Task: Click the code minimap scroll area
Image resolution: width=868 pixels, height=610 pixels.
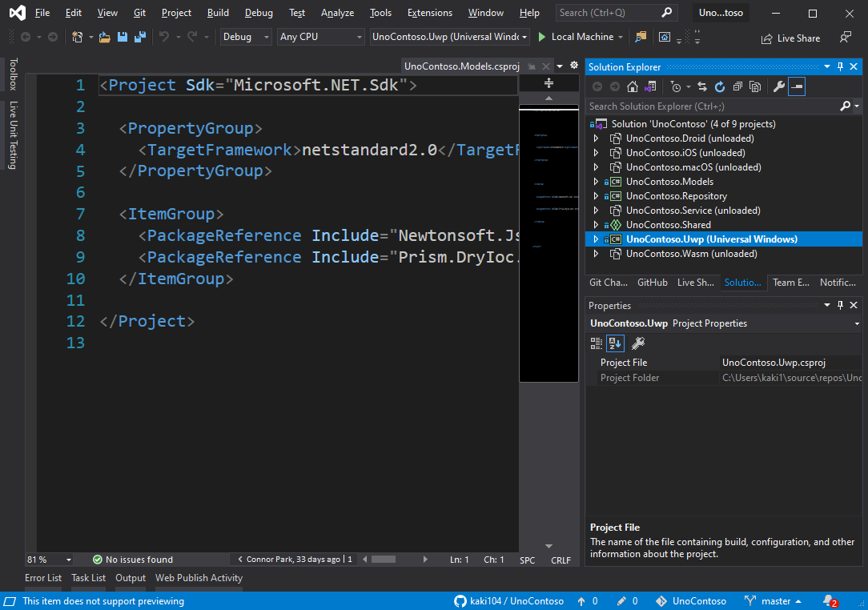Action: 549,243
